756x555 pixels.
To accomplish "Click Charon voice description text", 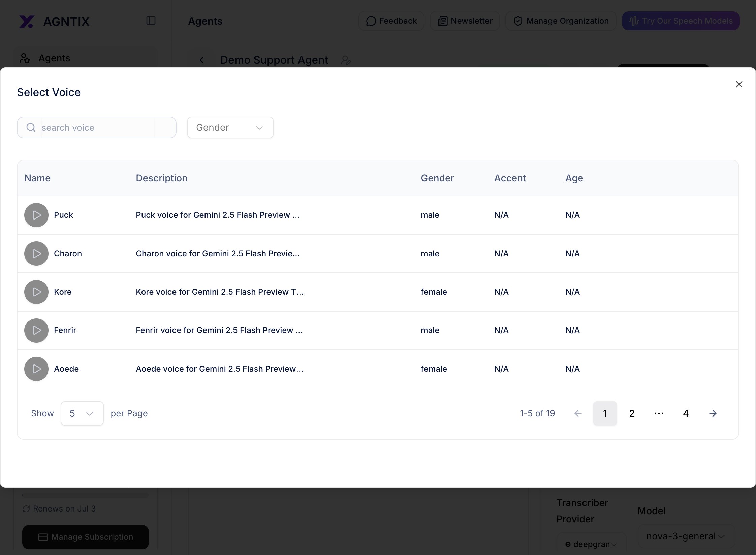I will [218, 254].
